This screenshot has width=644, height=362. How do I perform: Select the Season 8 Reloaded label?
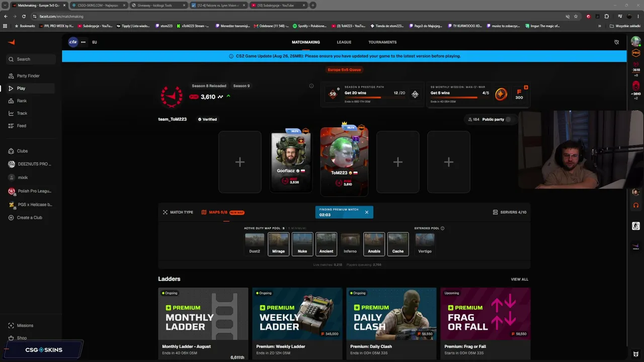coord(209,86)
